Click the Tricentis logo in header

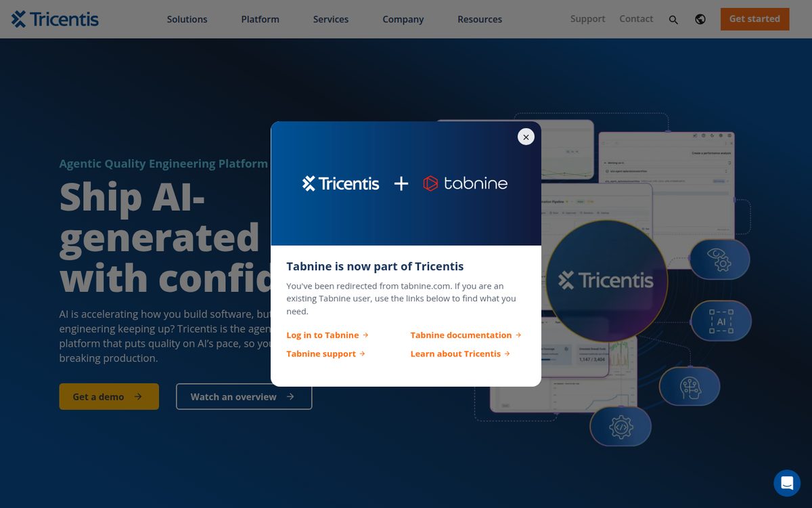pos(55,19)
